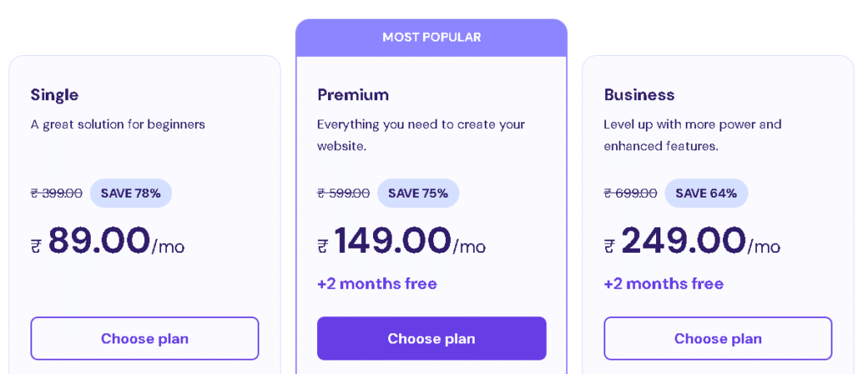Click 'A great solution for beginners' text
The image size is (868, 374).
click(x=118, y=125)
